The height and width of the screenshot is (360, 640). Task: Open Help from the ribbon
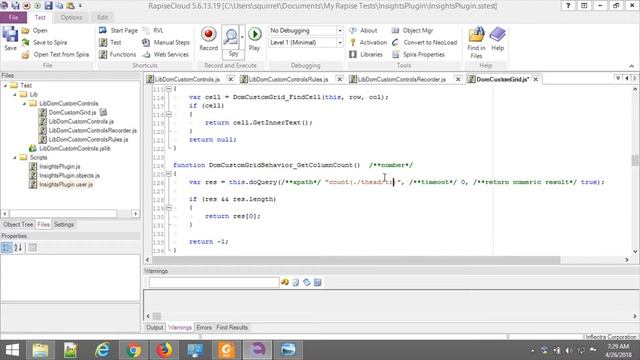click(498, 39)
